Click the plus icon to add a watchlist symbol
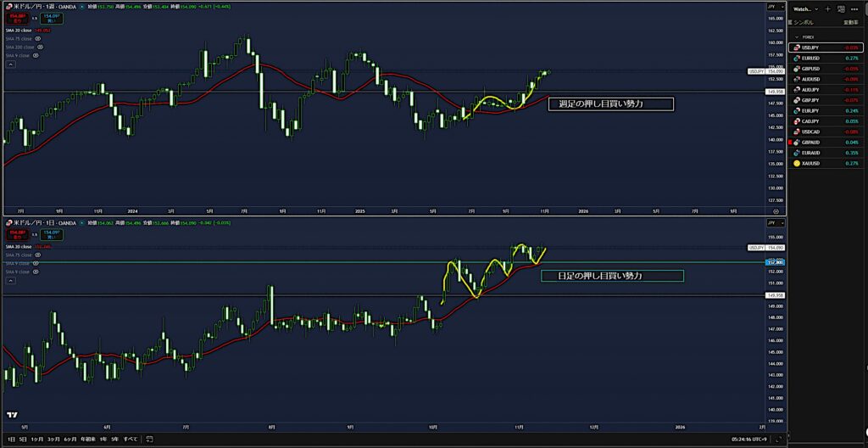The image size is (868, 448). pyautogui.click(x=827, y=8)
